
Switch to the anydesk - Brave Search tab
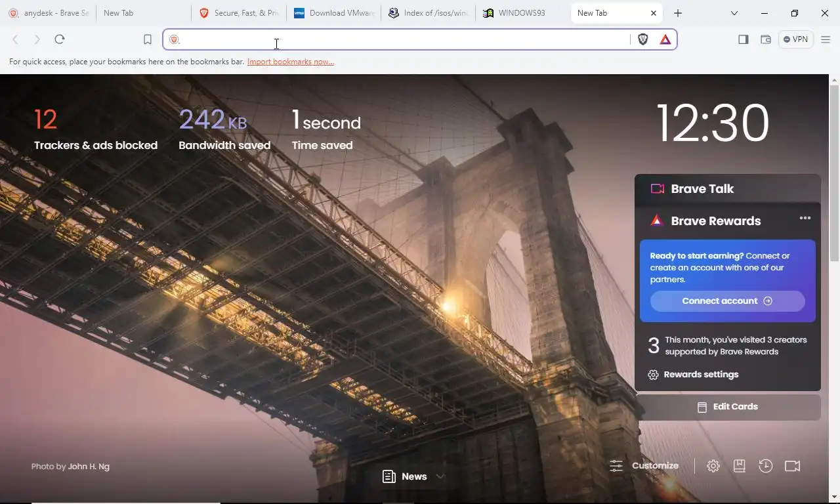(x=48, y=13)
